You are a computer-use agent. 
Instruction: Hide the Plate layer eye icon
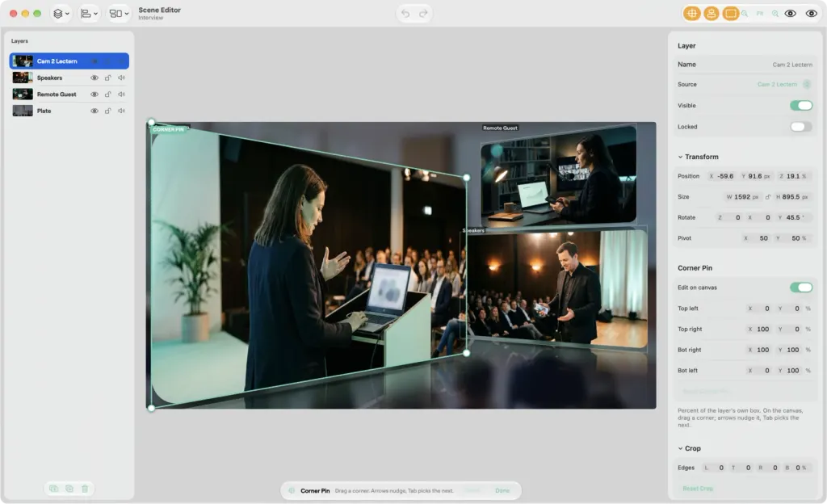pyautogui.click(x=94, y=111)
